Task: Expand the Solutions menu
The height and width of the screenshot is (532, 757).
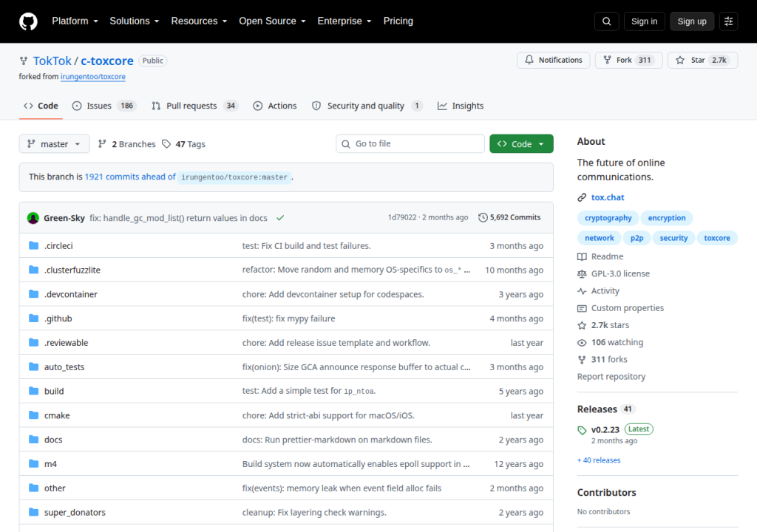Action: point(135,21)
